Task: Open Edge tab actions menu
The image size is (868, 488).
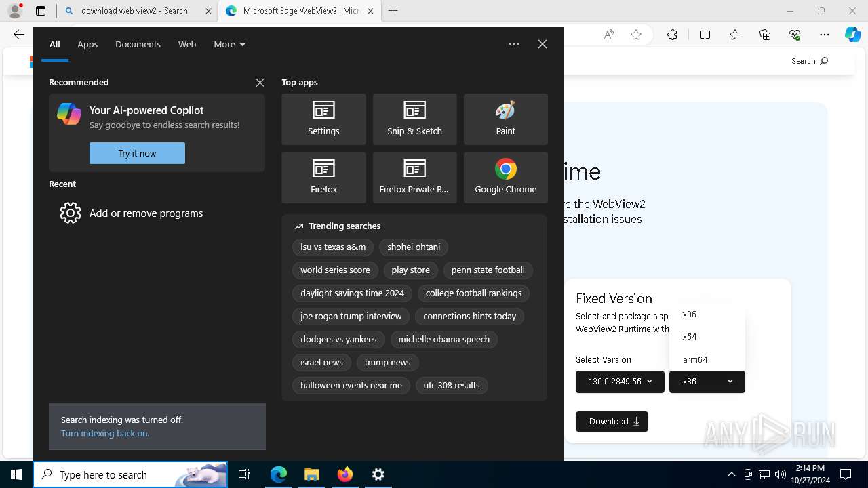Action: [x=41, y=11]
